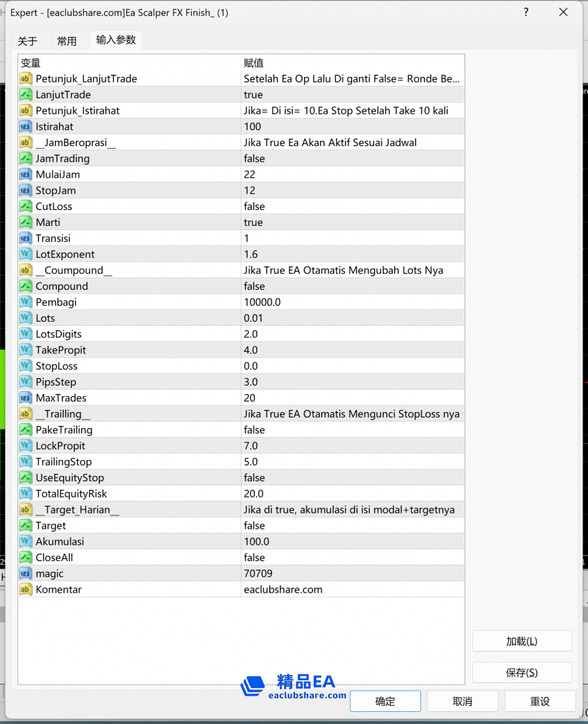Click the boolean icon beside Marti
Image resolution: width=588 pixels, height=724 pixels.
(26, 223)
